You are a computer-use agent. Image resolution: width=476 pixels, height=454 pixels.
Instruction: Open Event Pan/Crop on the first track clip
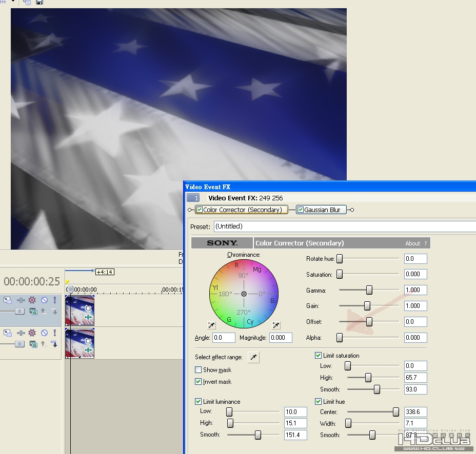tap(88, 308)
